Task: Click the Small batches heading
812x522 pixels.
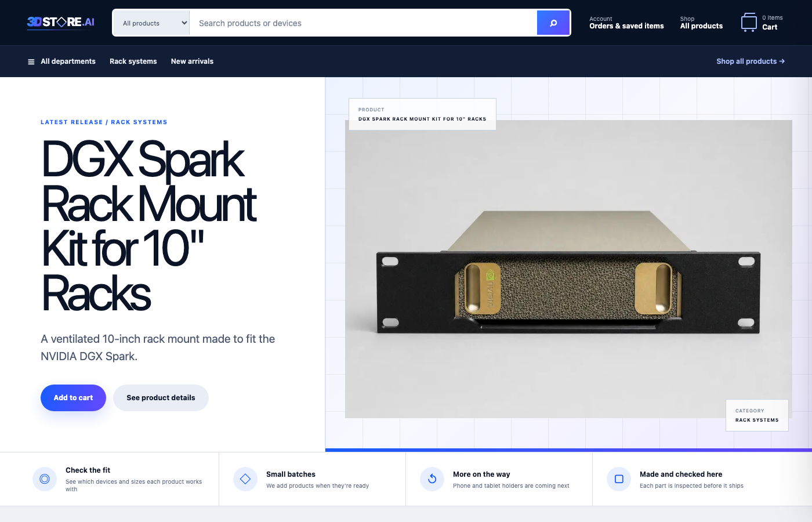Action: (291, 474)
